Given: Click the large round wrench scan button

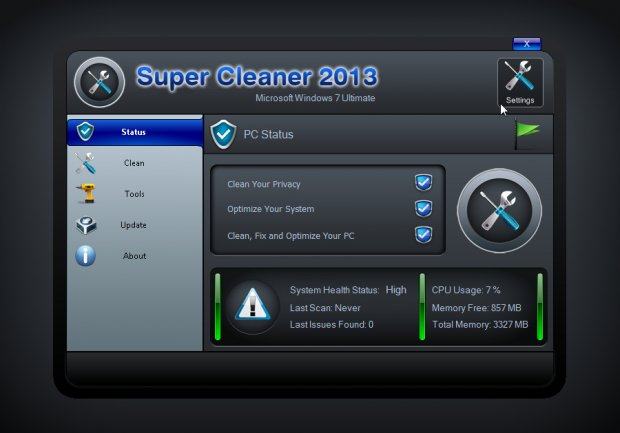Looking at the screenshot, I should point(499,210).
